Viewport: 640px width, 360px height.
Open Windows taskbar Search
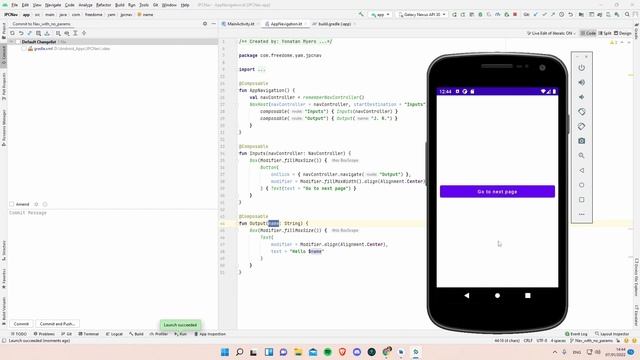click(x=240, y=352)
